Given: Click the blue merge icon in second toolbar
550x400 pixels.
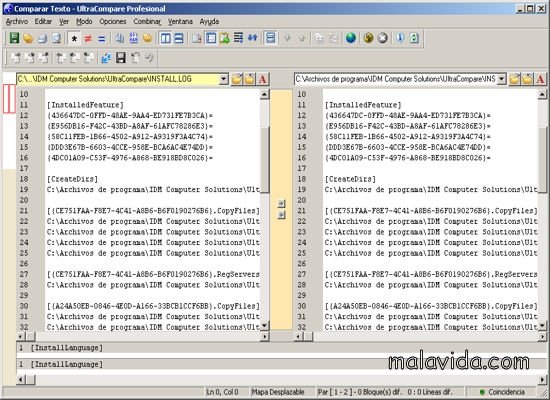Looking at the screenshot, I should pos(106,58).
